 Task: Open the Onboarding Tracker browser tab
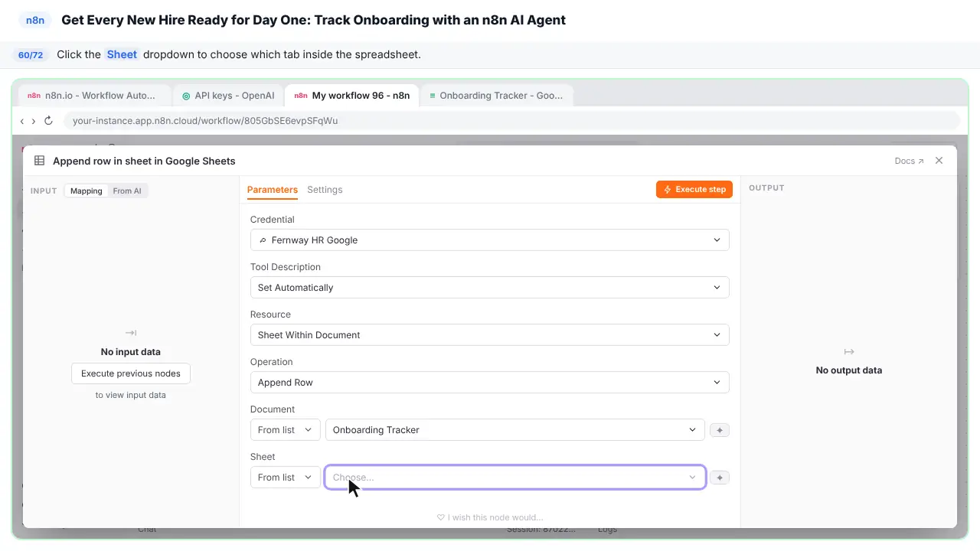(496, 96)
